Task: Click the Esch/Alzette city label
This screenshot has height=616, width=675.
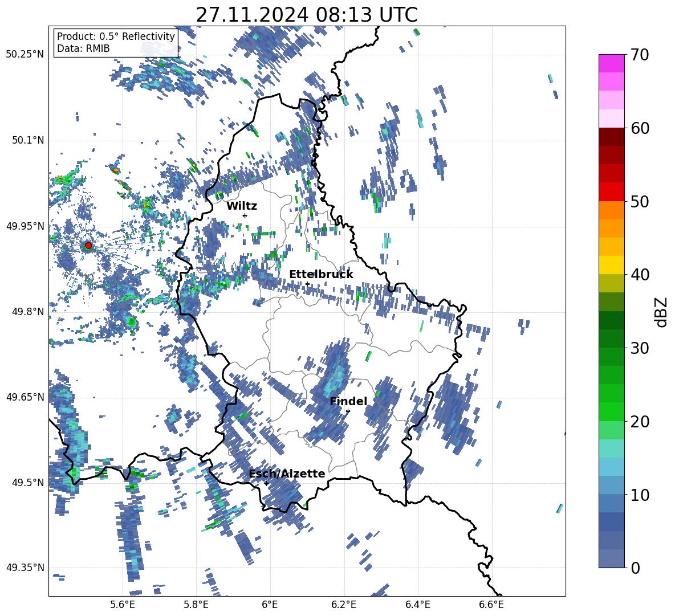Action: point(287,474)
